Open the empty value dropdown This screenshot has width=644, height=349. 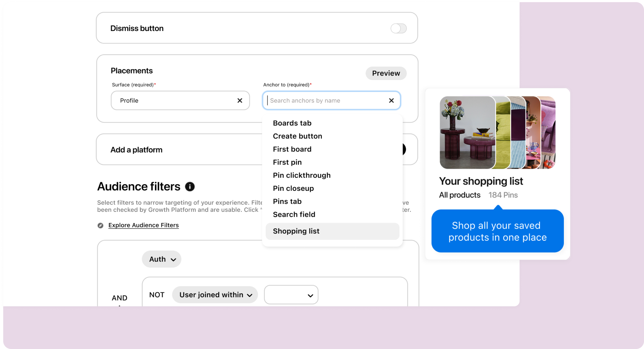click(x=291, y=295)
